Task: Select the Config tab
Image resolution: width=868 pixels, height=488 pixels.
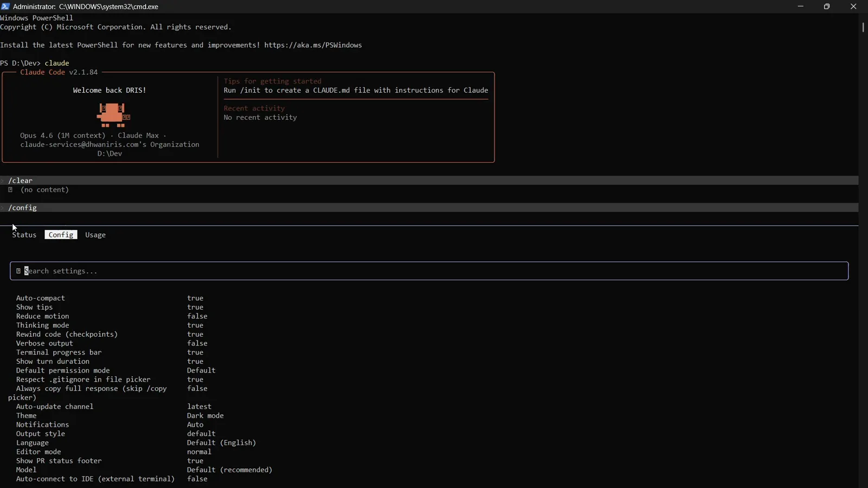Action: pyautogui.click(x=61, y=235)
